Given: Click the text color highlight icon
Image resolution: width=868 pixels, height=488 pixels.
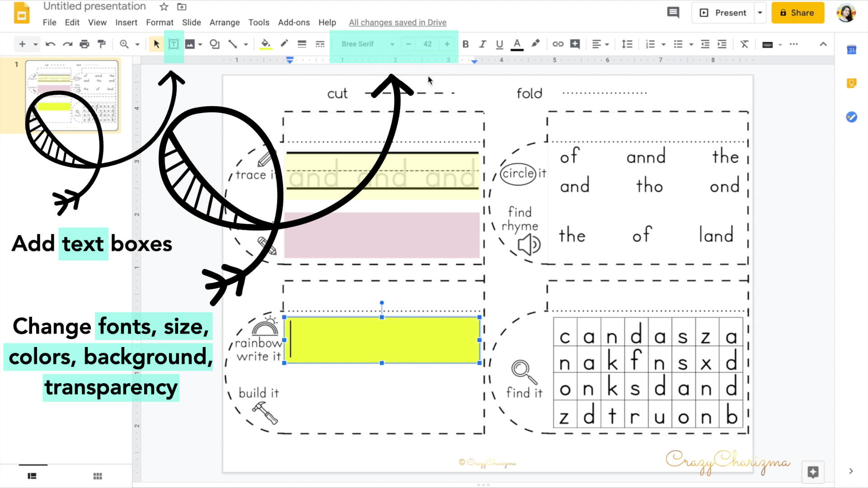Looking at the screenshot, I should (535, 43).
